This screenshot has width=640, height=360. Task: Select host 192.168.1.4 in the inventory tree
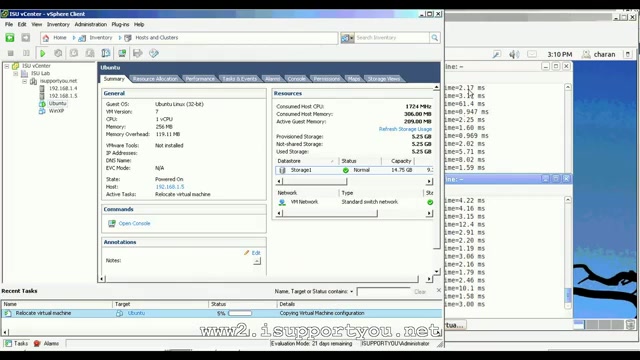[63, 88]
